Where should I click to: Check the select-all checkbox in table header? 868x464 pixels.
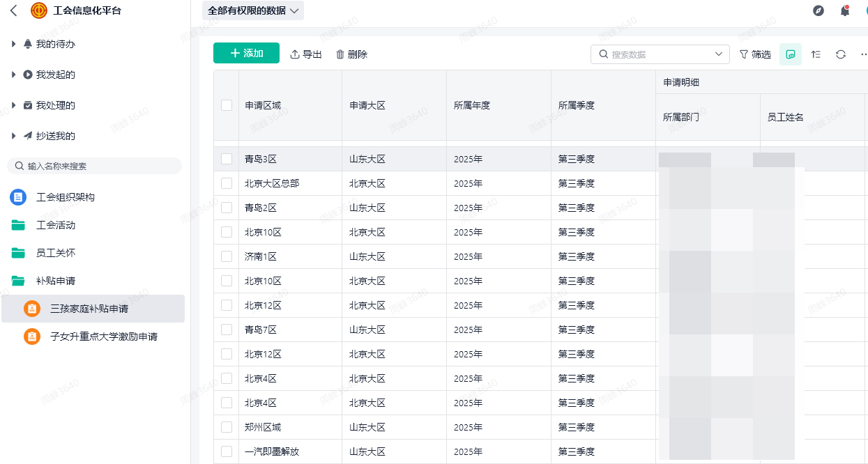click(x=227, y=105)
